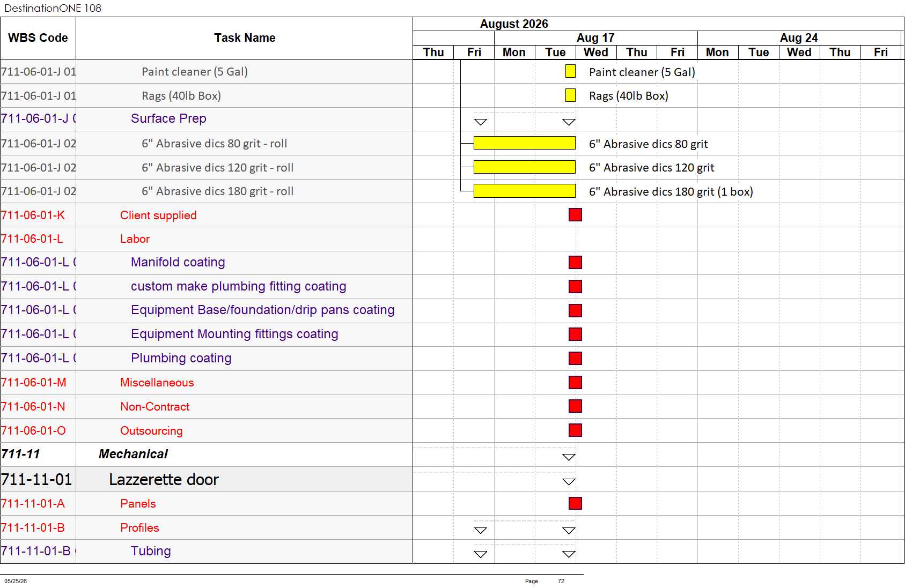Select the Lazzerette door task row
The height and width of the screenshot is (588, 905).
pyautogui.click(x=207, y=479)
